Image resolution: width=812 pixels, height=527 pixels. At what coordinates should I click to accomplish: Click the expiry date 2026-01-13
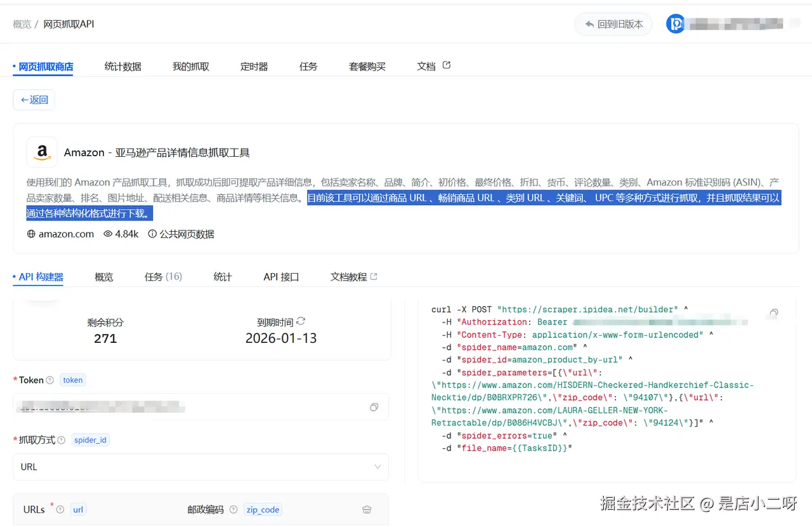(281, 338)
